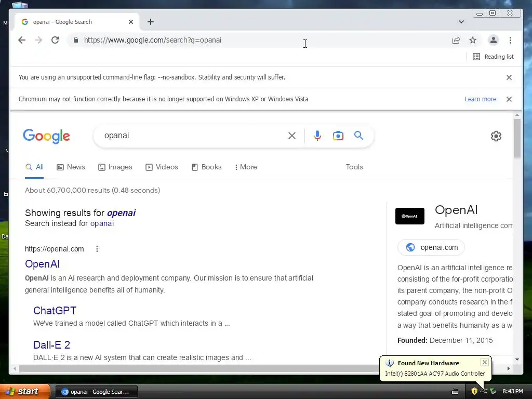Click the corrected openai suggestion link
Viewport: 532px width, 399px height.
point(121,212)
